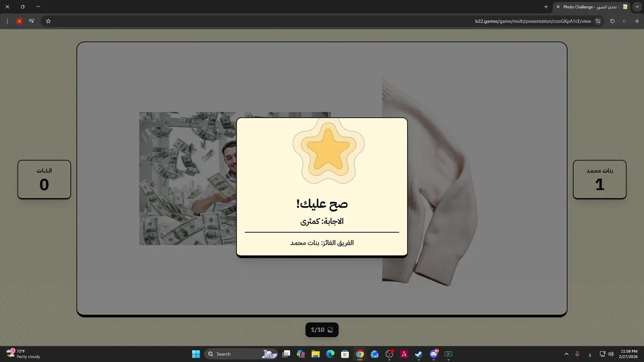Open volume control speaker icon

[x=611, y=354]
